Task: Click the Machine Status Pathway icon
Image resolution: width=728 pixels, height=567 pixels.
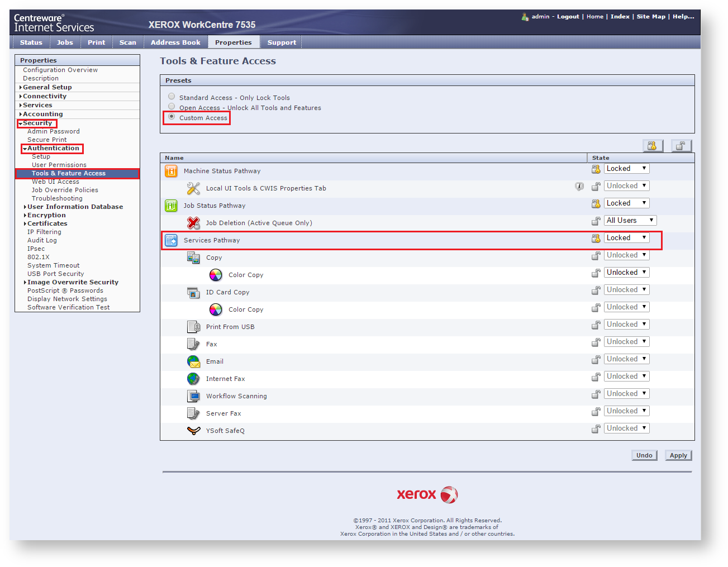Action: (x=171, y=171)
